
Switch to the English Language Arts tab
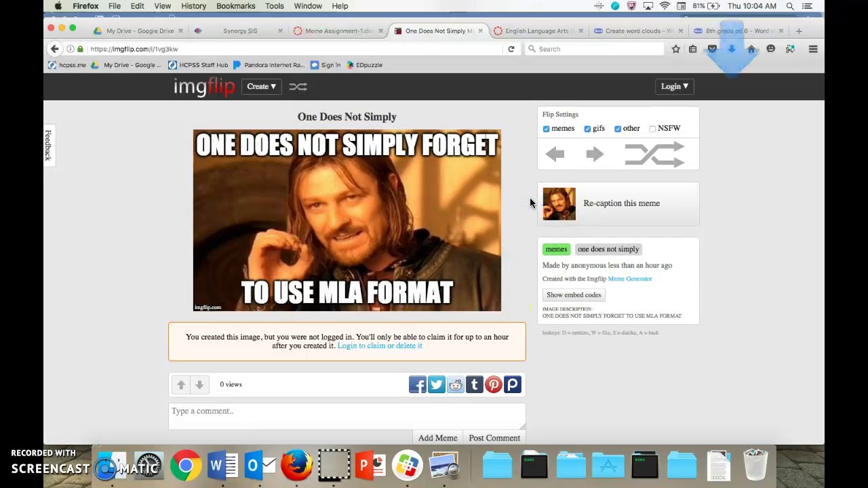tap(538, 31)
